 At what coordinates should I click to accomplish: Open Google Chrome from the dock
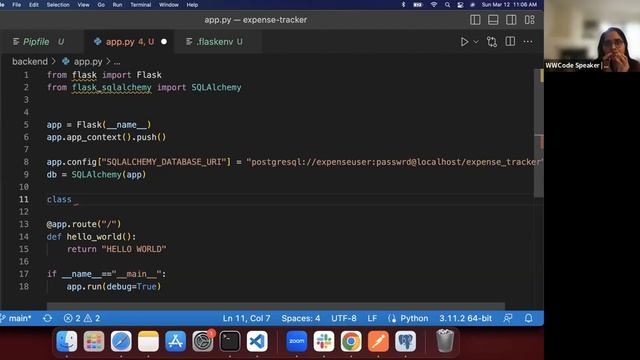click(351, 341)
